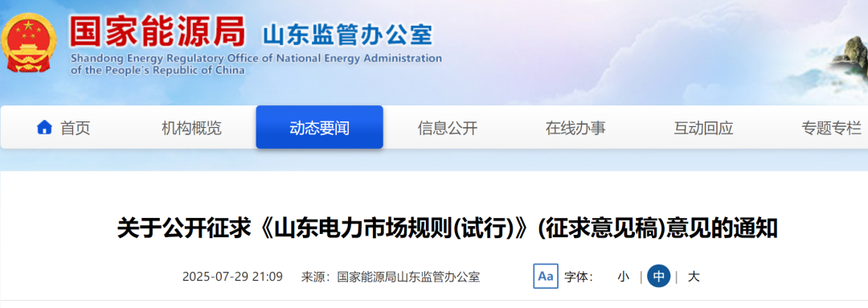The width and height of the screenshot is (868, 308).
Task: Click the source 来源：国家能源局山东监管办公室
Action: point(391,277)
